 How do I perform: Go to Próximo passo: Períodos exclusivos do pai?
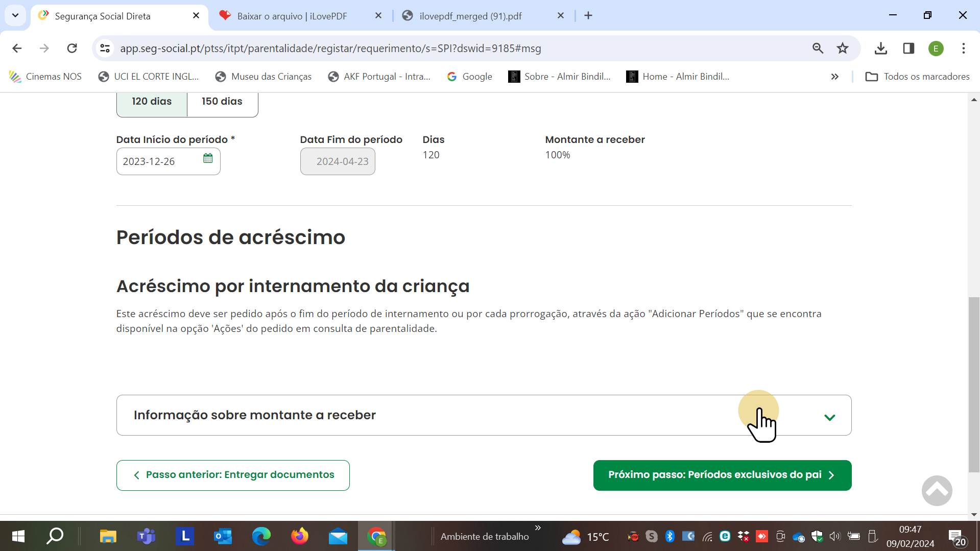click(x=722, y=475)
